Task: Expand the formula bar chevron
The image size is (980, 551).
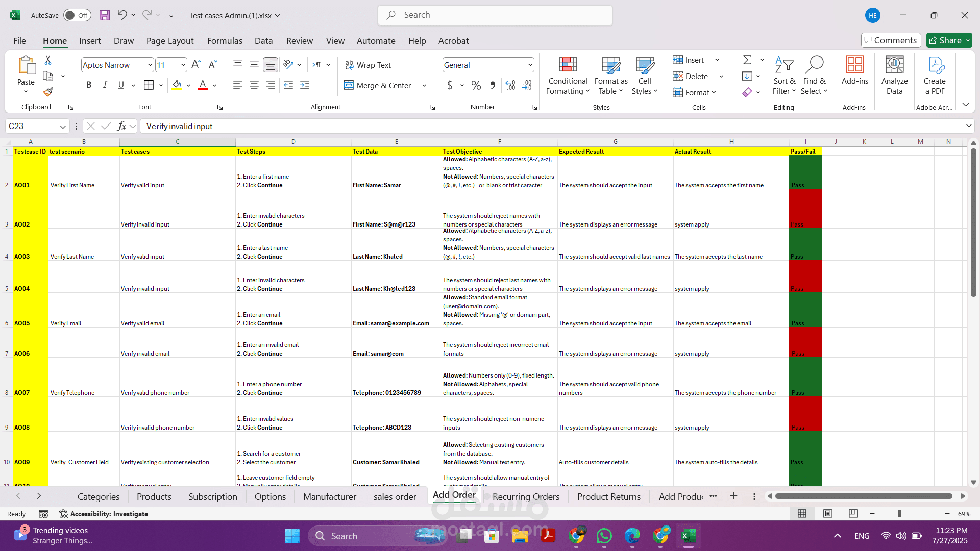Action: click(x=968, y=126)
